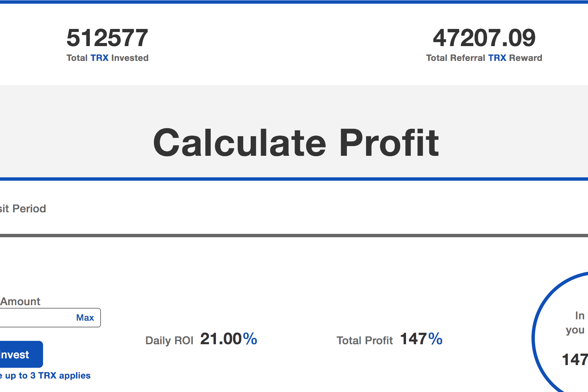
Task: Click the Total Referral TRX Reward label
Action: click(484, 58)
